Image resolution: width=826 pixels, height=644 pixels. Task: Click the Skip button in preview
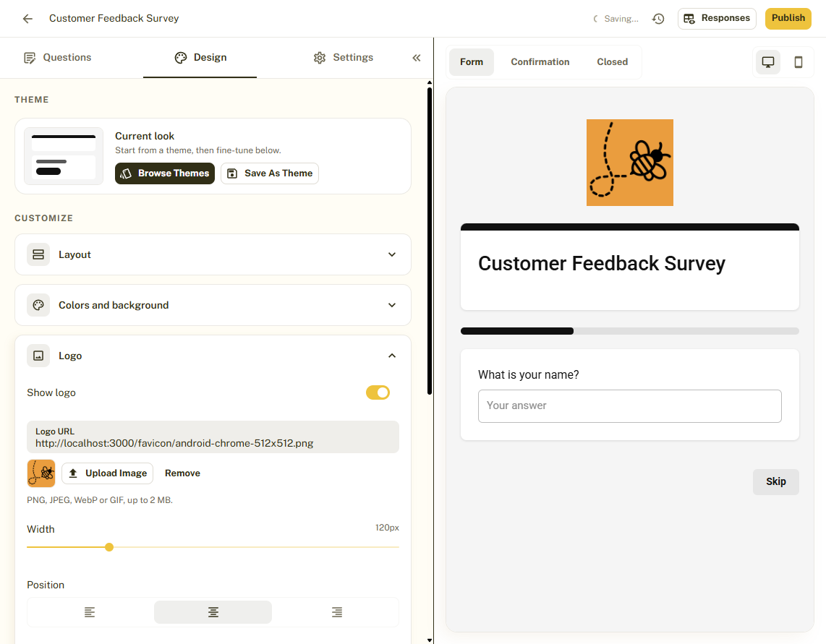tap(775, 482)
